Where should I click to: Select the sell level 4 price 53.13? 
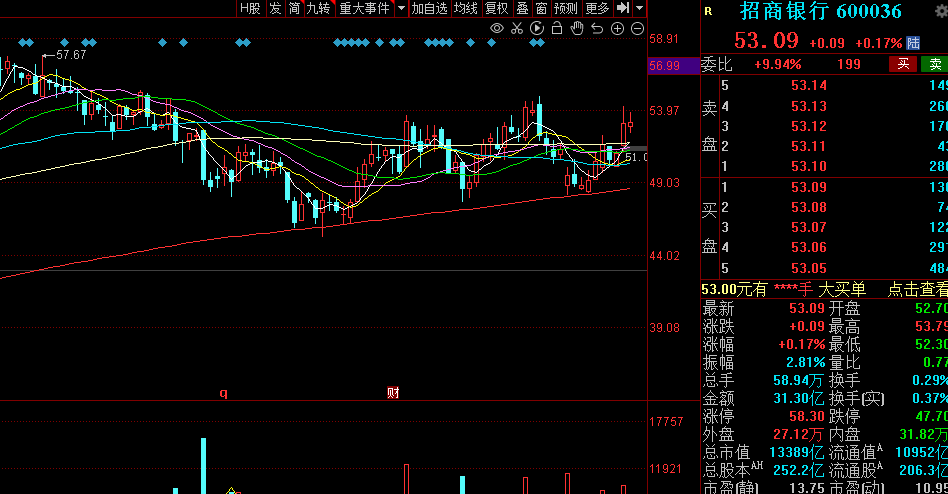pyautogui.click(x=809, y=106)
